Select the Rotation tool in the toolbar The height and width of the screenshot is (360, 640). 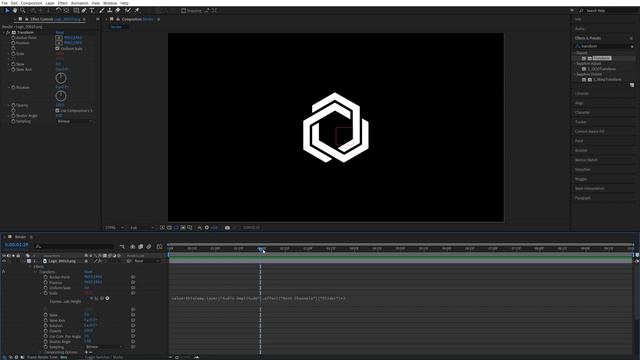point(59,11)
